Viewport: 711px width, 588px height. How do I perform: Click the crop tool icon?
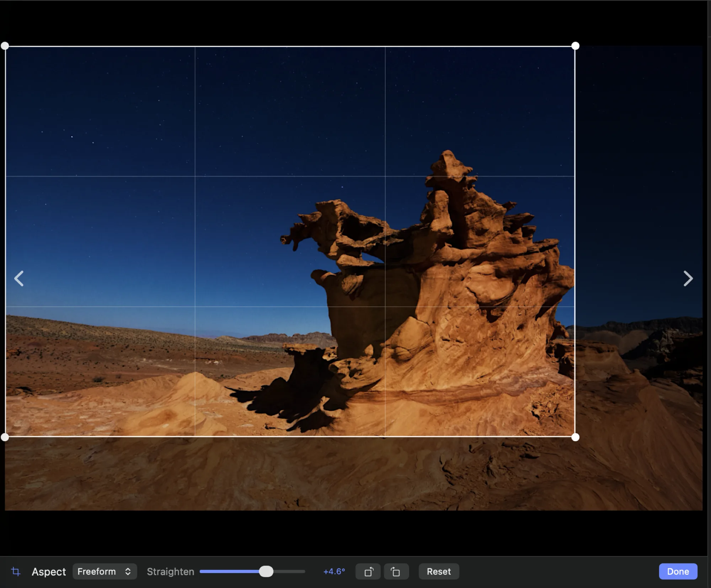click(x=16, y=572)
